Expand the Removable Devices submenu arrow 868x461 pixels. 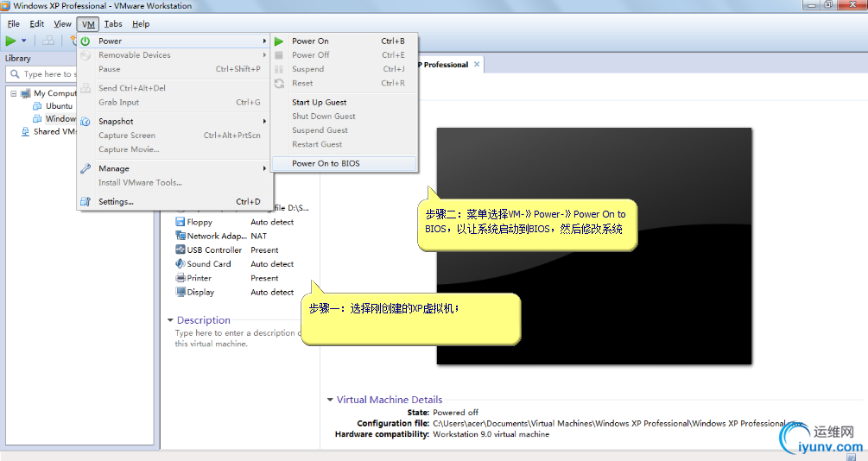(x=264, y=54)
